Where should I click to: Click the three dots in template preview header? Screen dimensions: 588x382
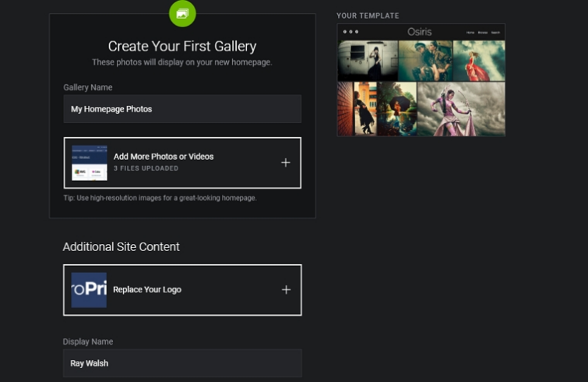(350, 32)
